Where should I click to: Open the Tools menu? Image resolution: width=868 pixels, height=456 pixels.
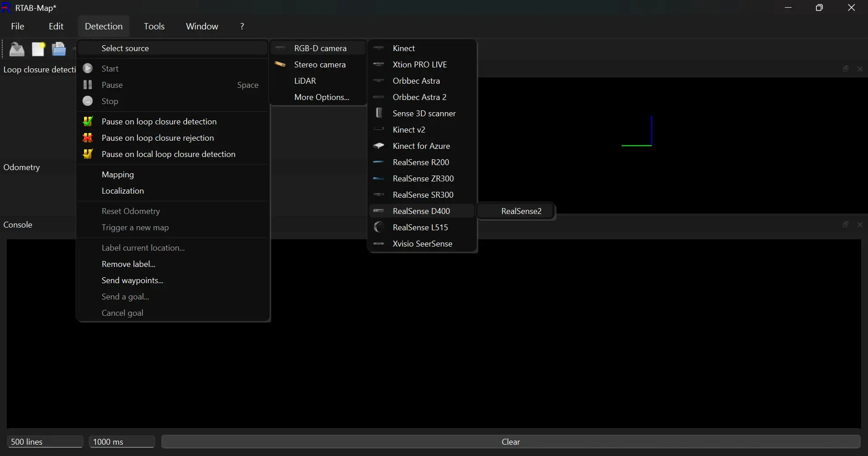154,26
